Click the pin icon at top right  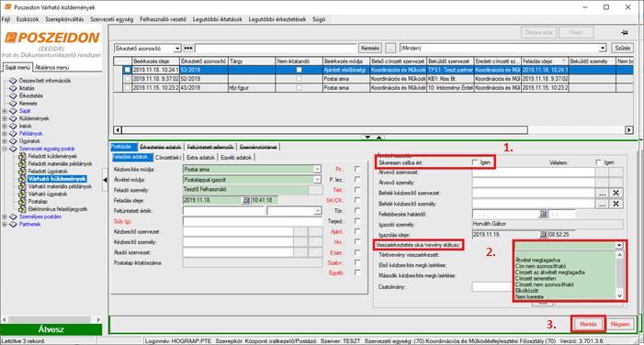pos(625,32)
